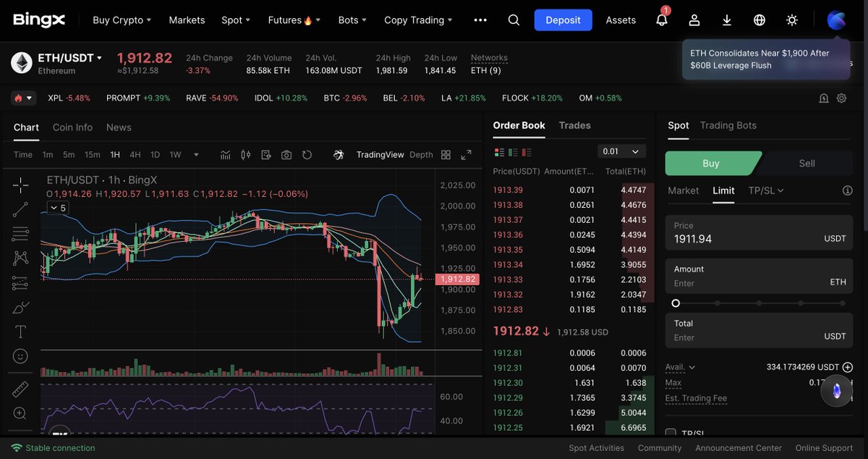Viewport: 868px width, 459px height.
Task: Select the text annotation tool
Action: click(x=20, y=332)
